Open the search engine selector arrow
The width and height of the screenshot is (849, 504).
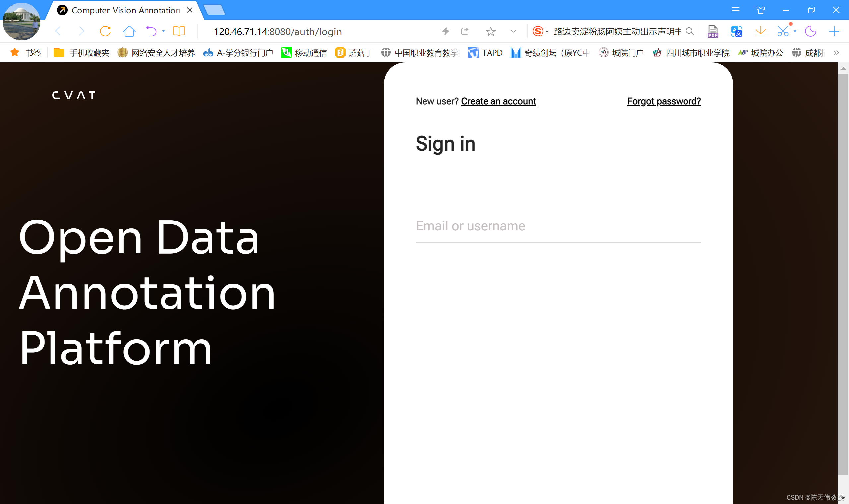point(547,31)
